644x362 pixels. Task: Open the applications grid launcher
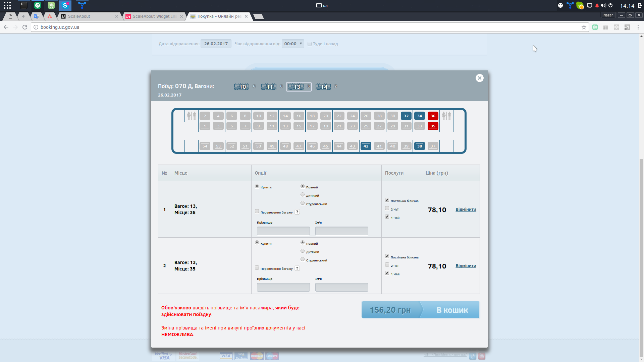tap(7, 5)
